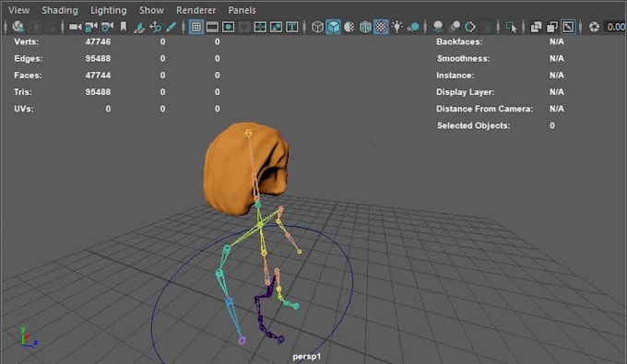Image resolution: width=627 pixels, height=364 pixels.
Task: Click the XYZ axis indicator
Action: click(x=29, y=337)
